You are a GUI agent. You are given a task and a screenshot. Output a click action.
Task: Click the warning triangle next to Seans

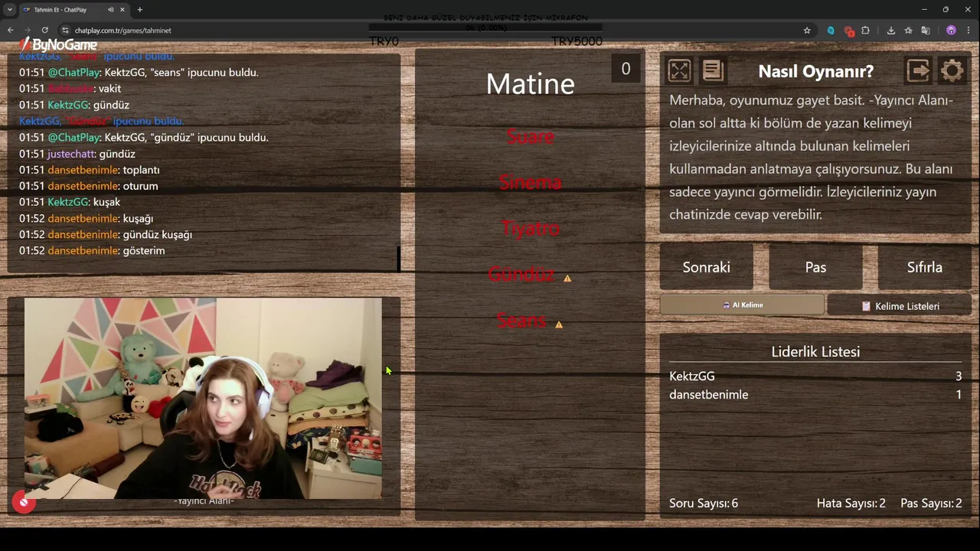[x=559, y=324]
